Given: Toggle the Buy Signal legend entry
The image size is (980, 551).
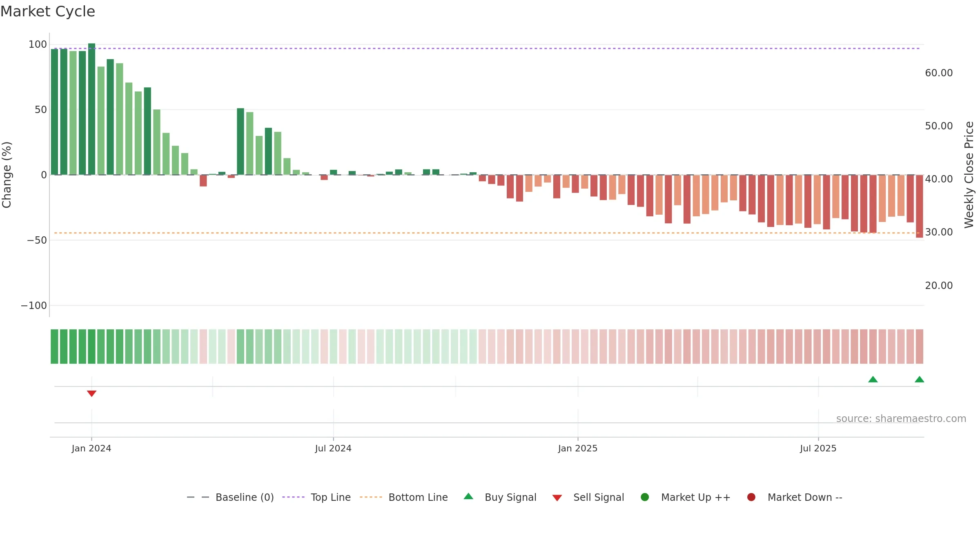Looking at the screenshot, I should point(500,497).
